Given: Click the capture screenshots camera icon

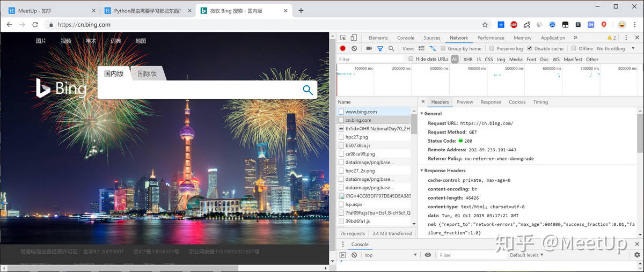Looking at the screenshot, I should pos(369,48).
